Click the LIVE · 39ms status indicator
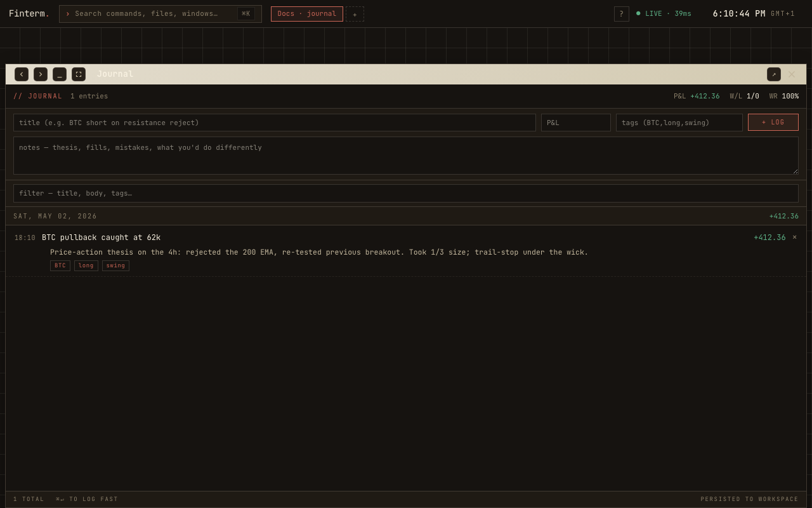This screenshot has width=812, height=508. point(664,14)
